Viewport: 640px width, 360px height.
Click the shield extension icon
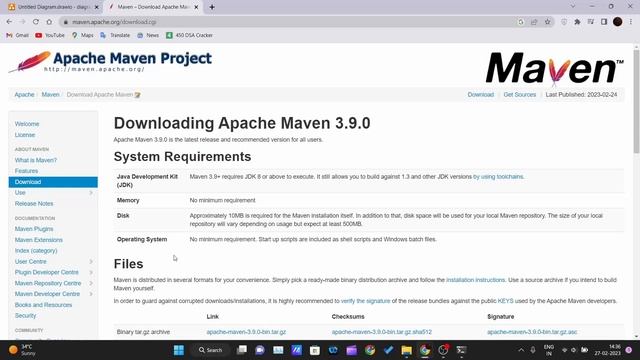(x=564, y=22)
